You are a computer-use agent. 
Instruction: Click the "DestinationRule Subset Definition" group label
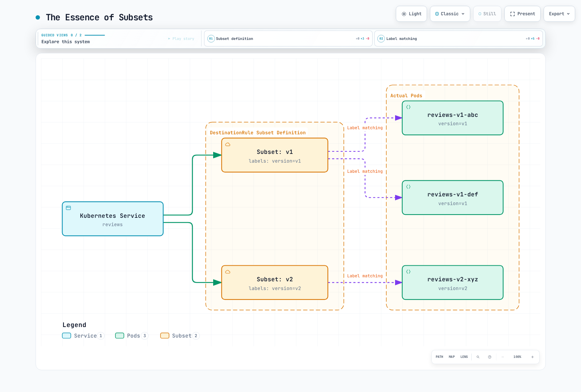[x=258, y=133]
